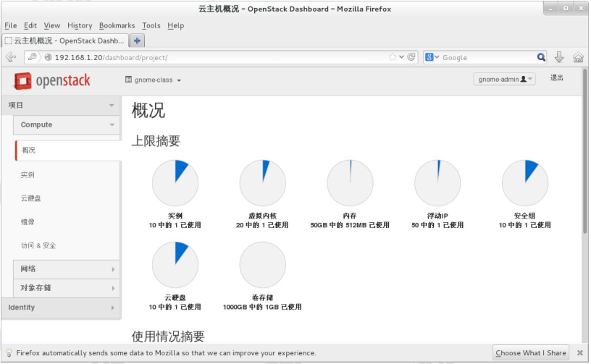The height and width of the screenshot is (364, 591).
Task: Click the 50 中的 1 已使用 text
Action: (437, 225)
